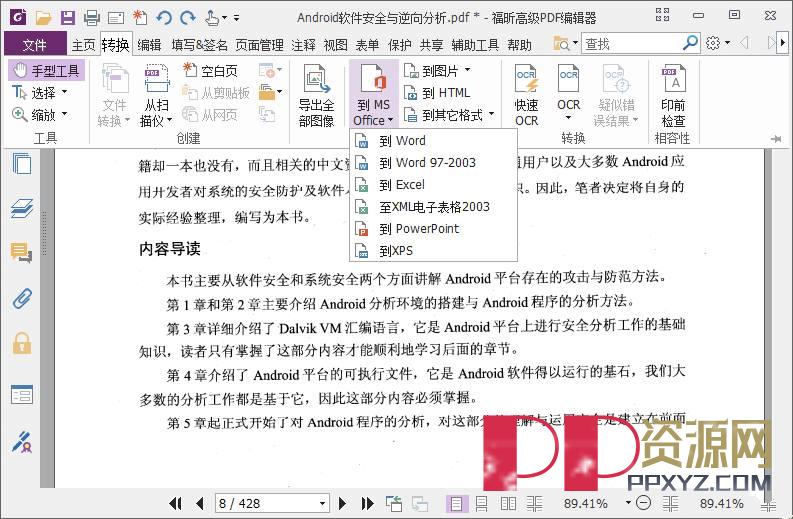Open attachments paperclip panel
The height and width of the screenshot is (519, 793).
[x=22, y=298]
